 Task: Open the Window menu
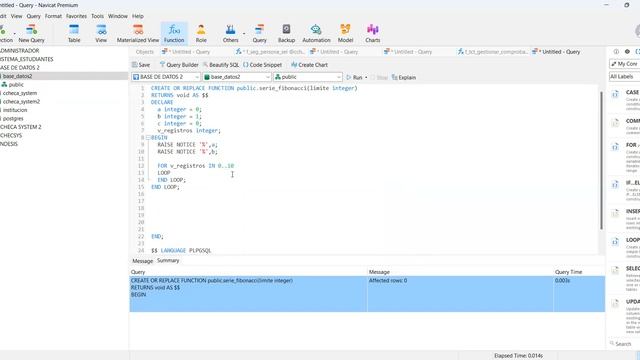click(x=118, y=16)
